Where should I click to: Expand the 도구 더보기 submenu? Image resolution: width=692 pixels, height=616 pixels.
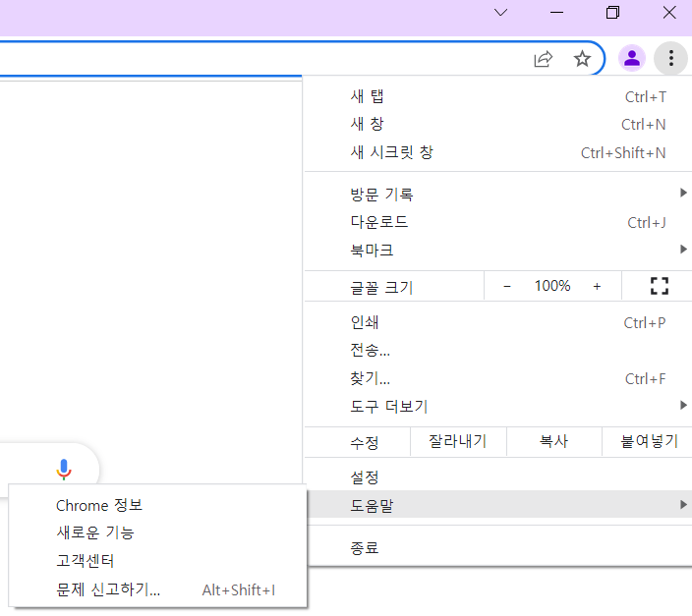click(x=498, y=407)
